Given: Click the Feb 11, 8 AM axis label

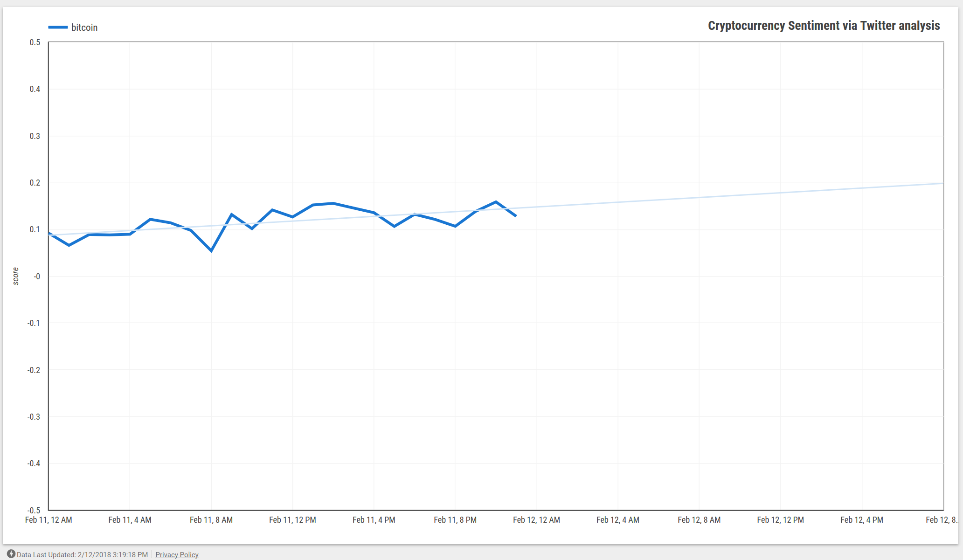Looking at the screenshot, I should (211, 520).
